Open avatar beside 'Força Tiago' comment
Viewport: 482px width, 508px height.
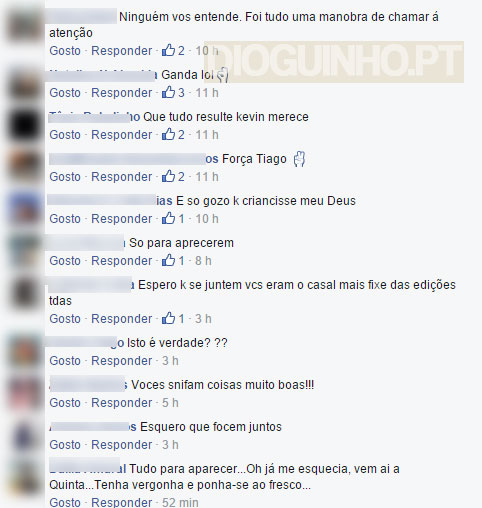coord(24,167)
